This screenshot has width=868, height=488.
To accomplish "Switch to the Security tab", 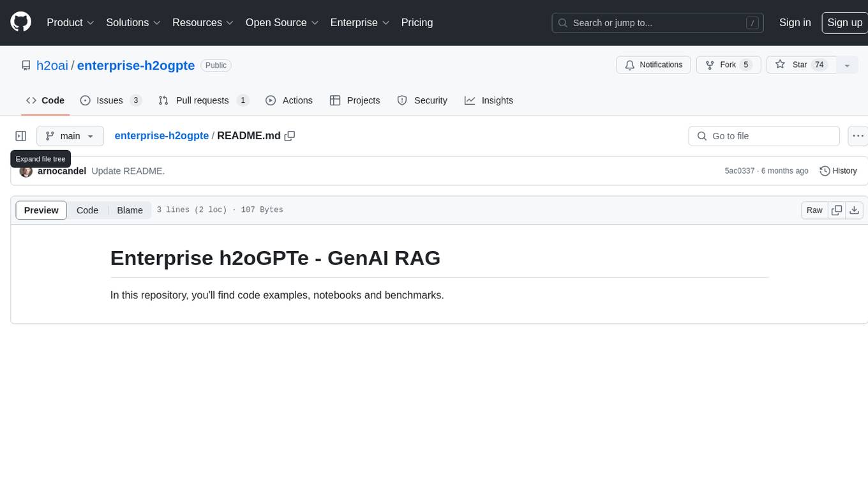I will pyautogui.click(x=422, y=100).
